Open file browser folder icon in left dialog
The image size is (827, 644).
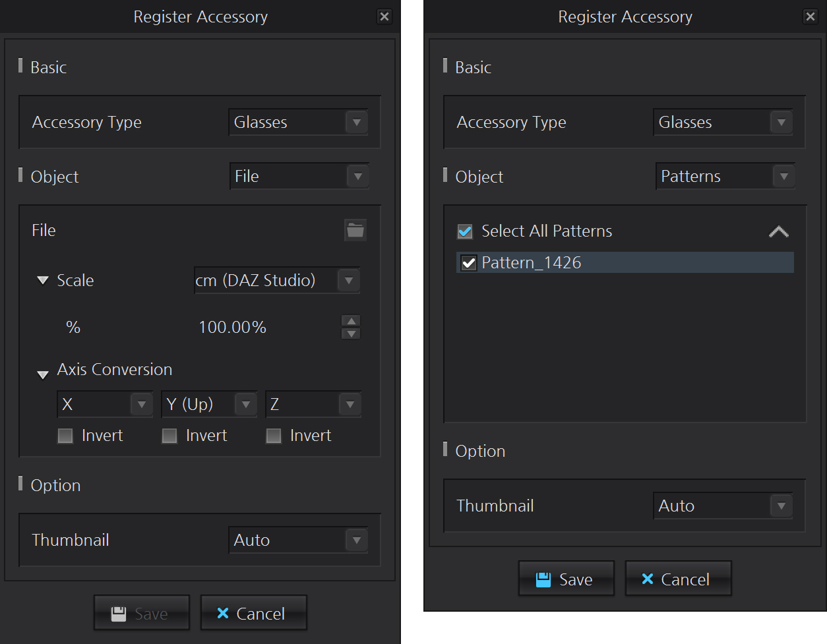(355, 230)
